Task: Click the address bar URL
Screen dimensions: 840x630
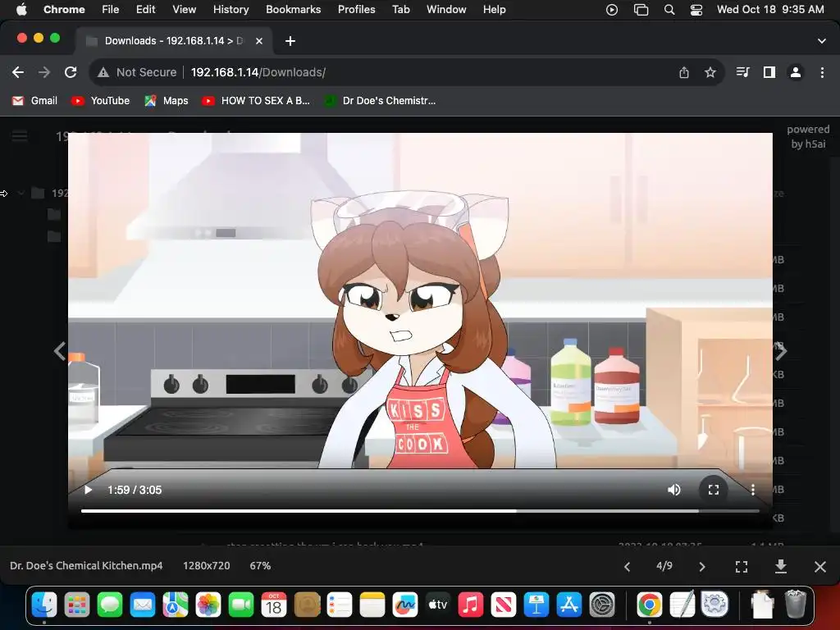Action: pyautogui.click(x=258, y=72)
